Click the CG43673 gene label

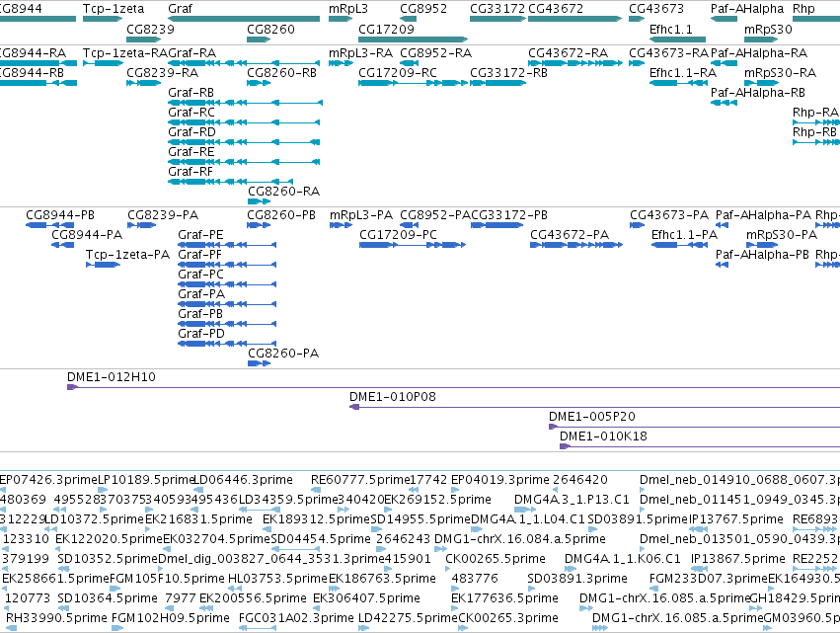click(x=656, y=9)
